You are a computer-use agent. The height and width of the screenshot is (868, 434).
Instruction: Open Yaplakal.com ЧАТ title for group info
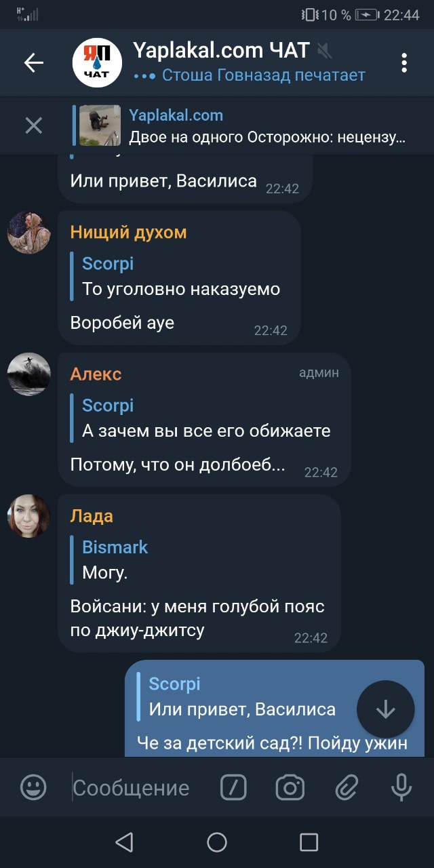tap(221, 50)
